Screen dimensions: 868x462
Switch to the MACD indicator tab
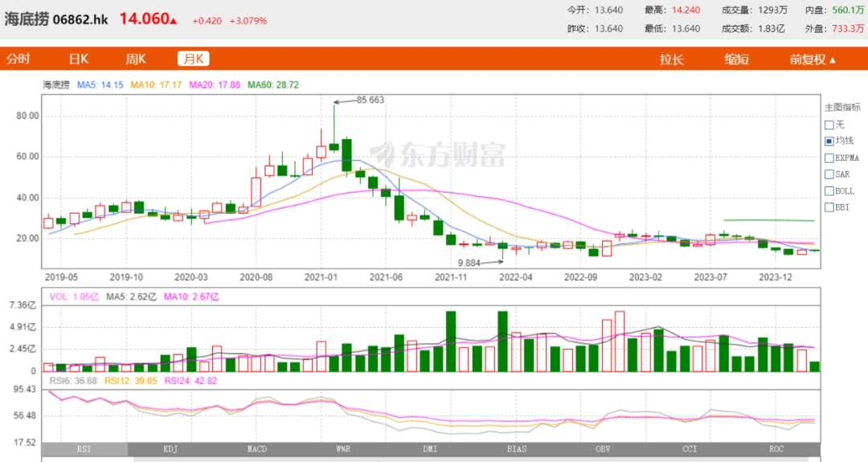click(x=257, y=449)
